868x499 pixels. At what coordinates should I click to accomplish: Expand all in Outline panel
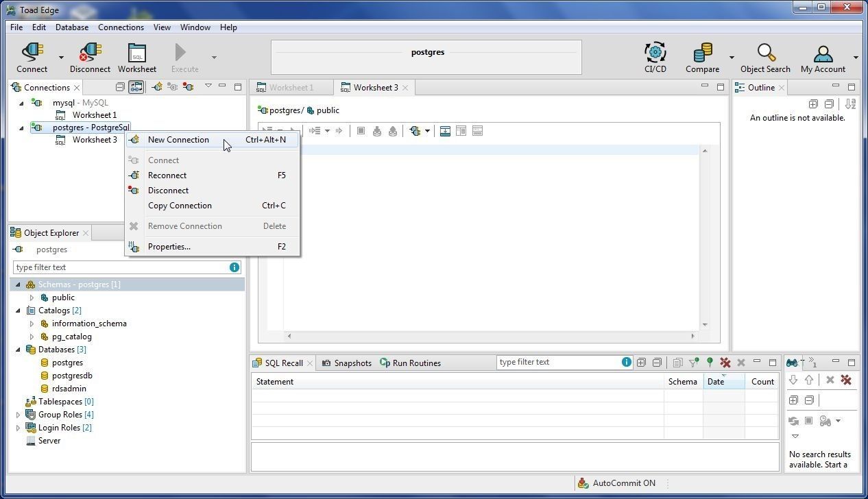click(x=813, y=104)
